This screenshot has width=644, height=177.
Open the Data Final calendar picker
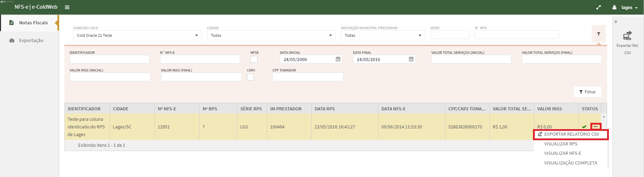(x=411, y=59)
